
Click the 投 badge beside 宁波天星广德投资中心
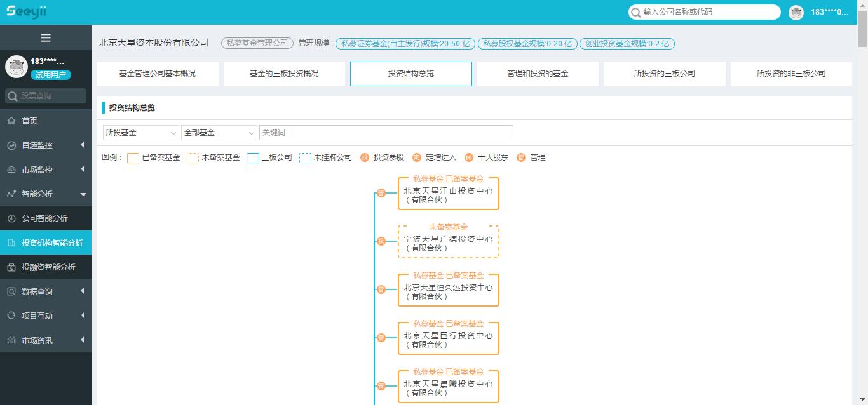pyautogui.click(x=381, y=241)
